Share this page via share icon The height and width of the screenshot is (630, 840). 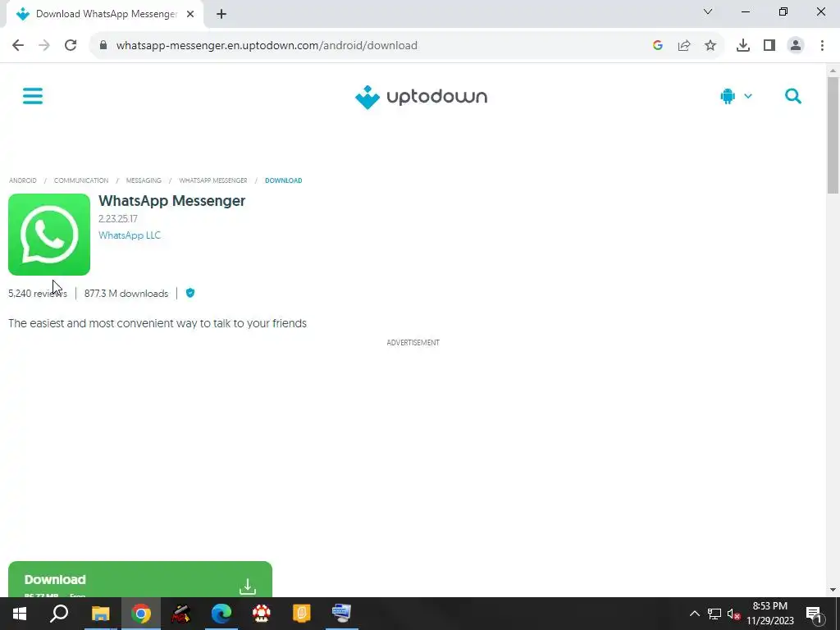(x=684, y=46)
